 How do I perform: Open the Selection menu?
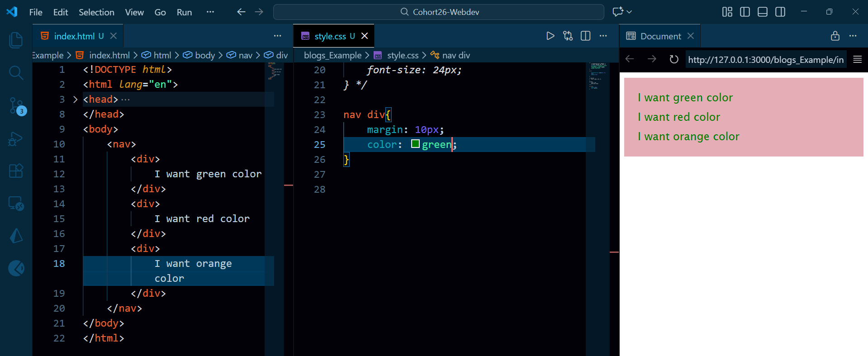click(96, 12)
